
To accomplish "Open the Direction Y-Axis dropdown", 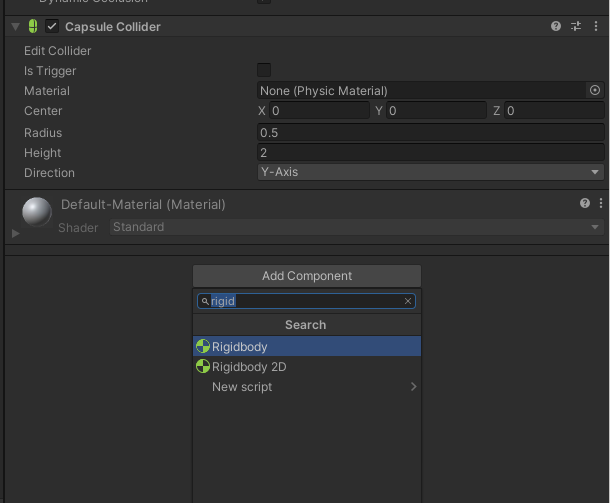I will (x=430, y=172).
